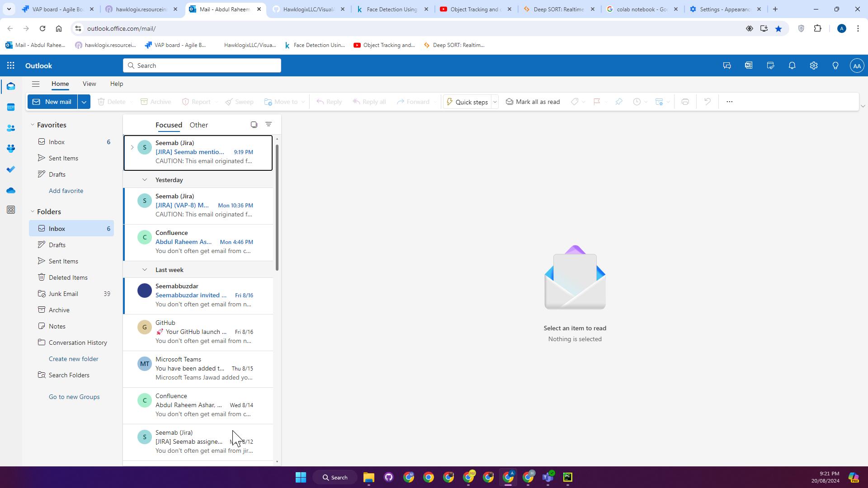Viewport: 868px width, 488px height.
Task: Open the more options ellipsis in toolbar
Action: [729, 102]
